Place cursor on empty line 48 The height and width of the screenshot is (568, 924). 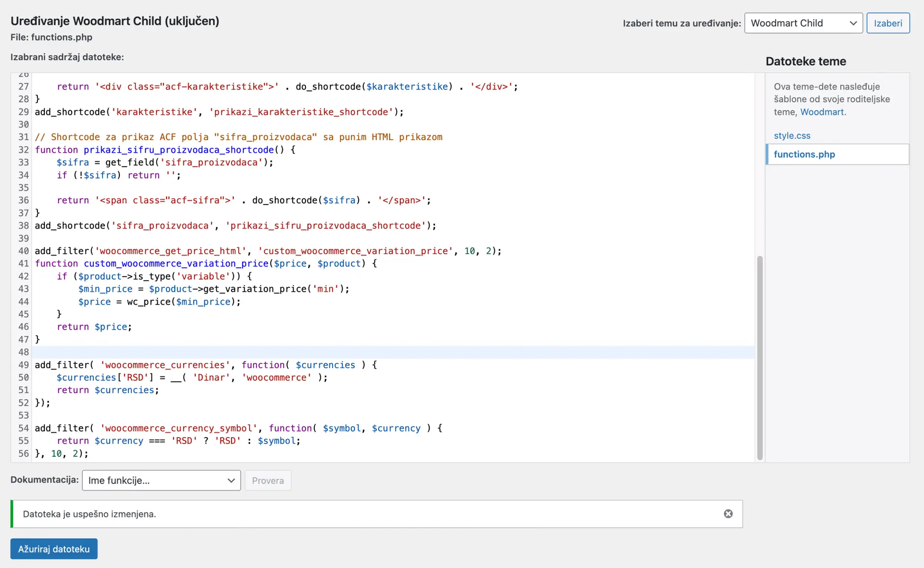393,352
